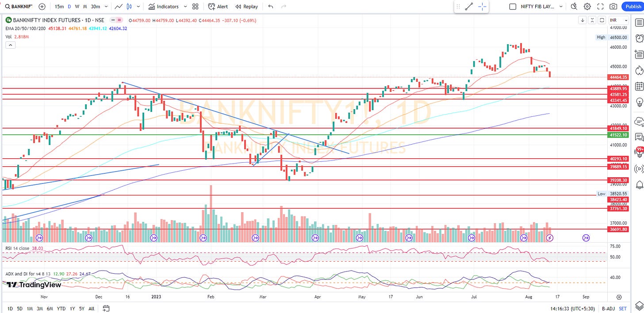Image resolution: width=644 pixels, height=313 pixels.
Task: Set date range to 1D
Action: (10, 309)
